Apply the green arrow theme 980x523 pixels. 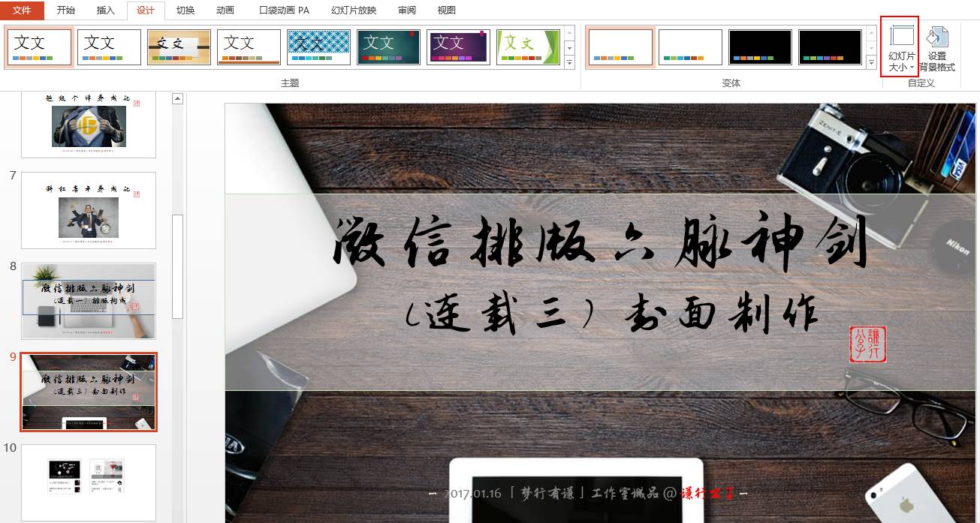(528, 47)
